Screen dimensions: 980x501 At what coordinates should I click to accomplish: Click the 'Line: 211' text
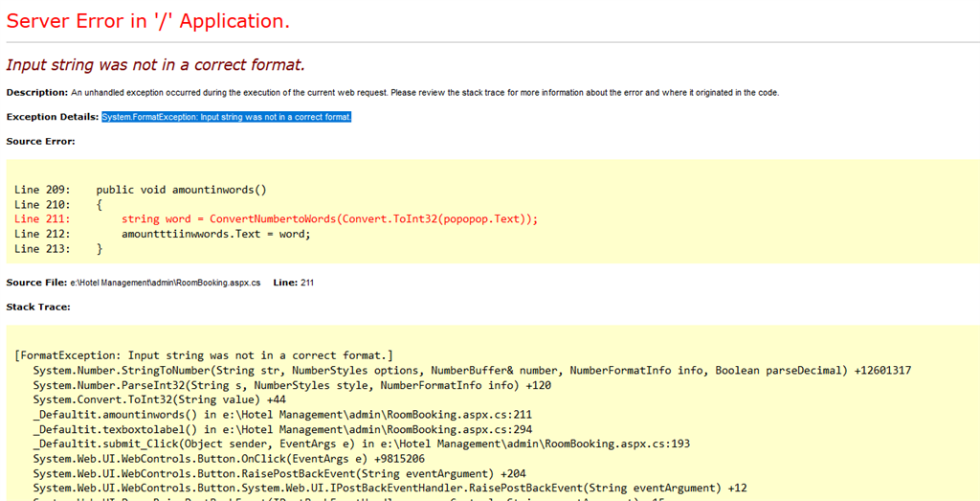coord(293,283)
